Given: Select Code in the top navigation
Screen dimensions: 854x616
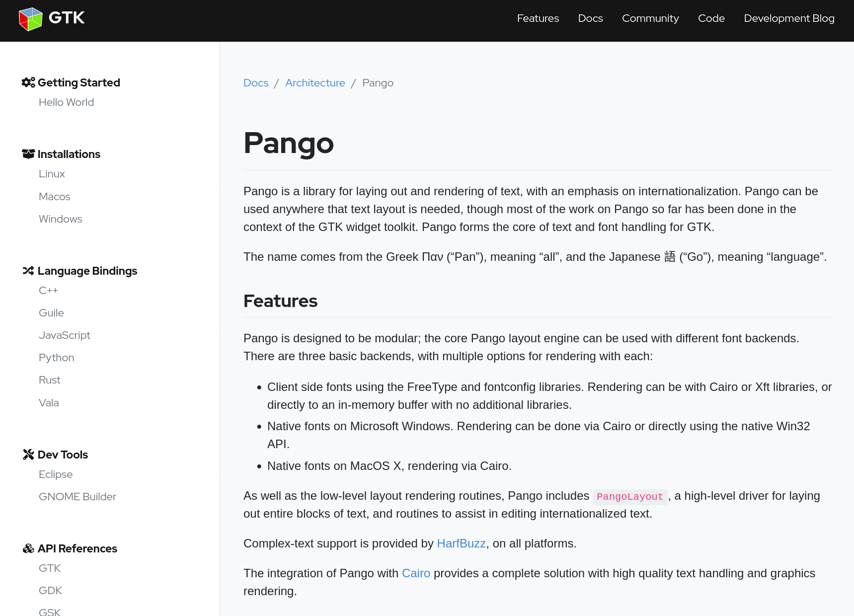Looking at the screenshot, I should click(711, 18).
